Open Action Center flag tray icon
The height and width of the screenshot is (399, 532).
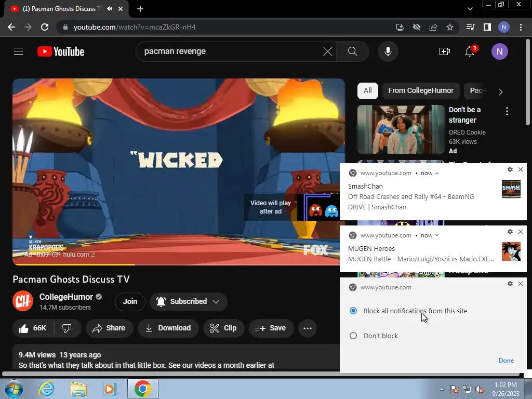click(x=455, y=389)
